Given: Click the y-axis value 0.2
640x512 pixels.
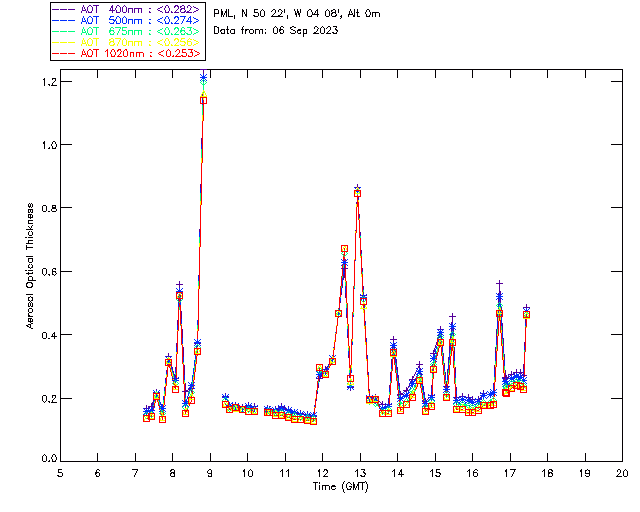Looking at the screenshot, I should (x=49, y=398).
